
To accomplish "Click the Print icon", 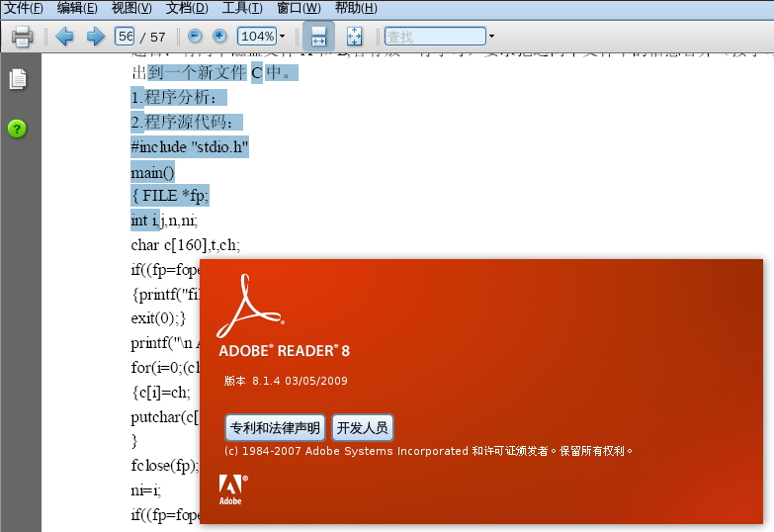I will (22, 37).
